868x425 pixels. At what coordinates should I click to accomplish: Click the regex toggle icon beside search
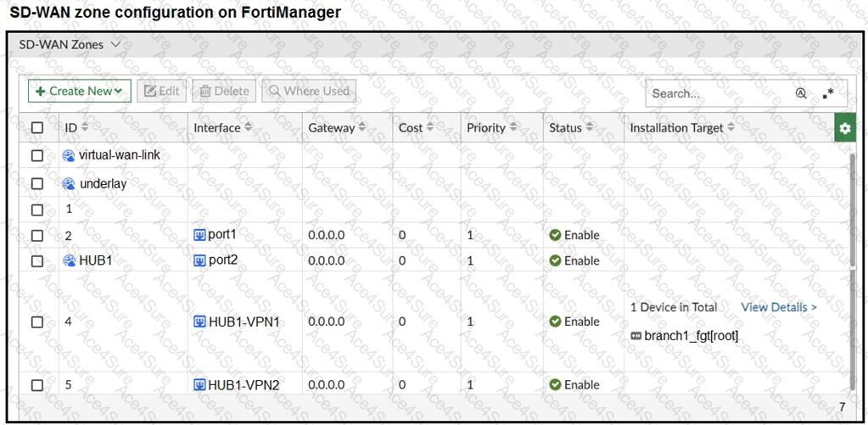[828, 93]
